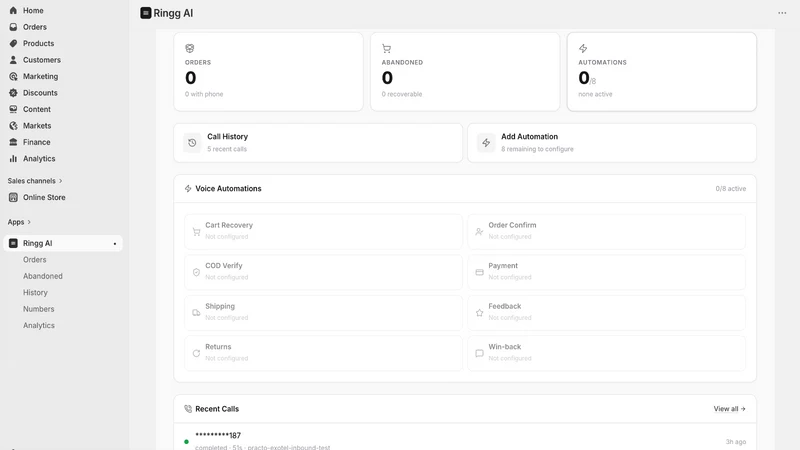Expand the Apps section chevron
Viewport: 800px width, 450px height.
(29, 222)
